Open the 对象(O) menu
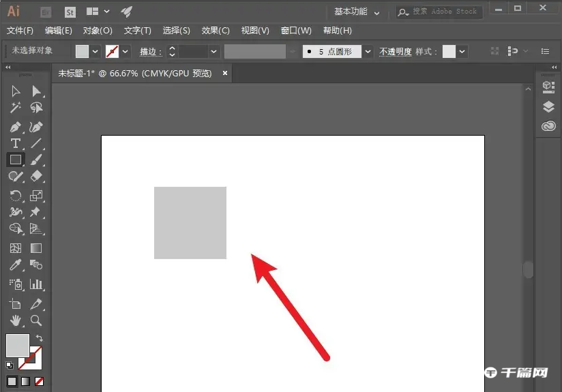562x392 pixels. point(98,31)
